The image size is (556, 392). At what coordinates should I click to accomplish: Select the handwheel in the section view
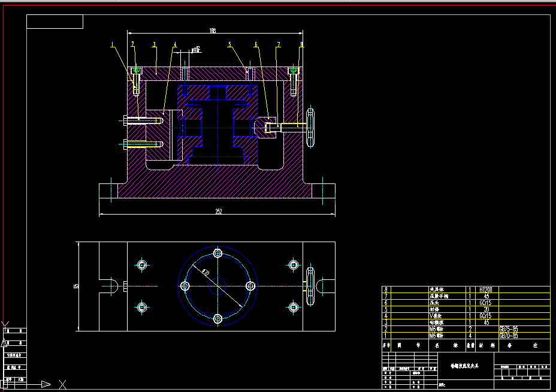[310, 128]
